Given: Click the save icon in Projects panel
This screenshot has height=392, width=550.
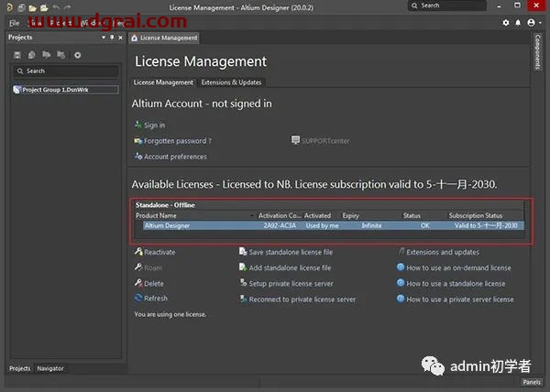Looking at the screenshot, I should point(18,55).
